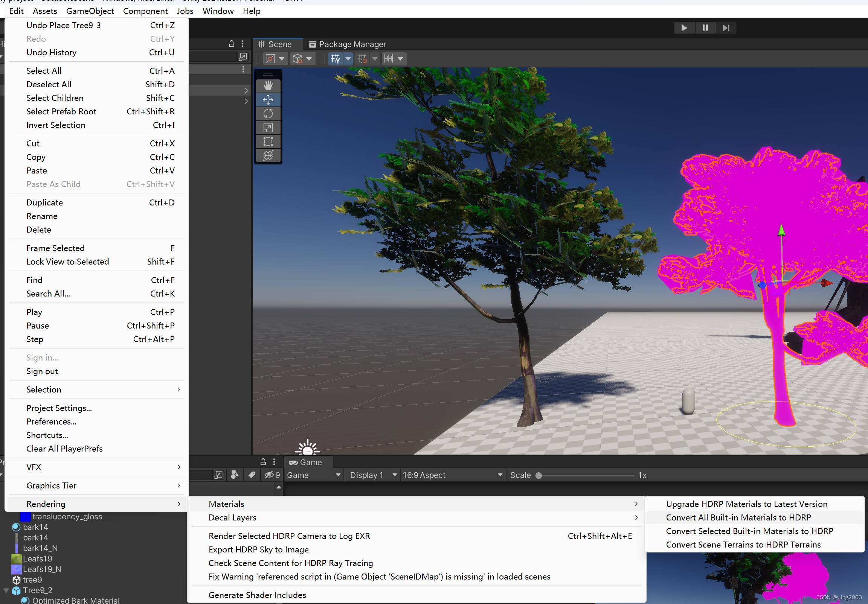The width and height of the screenshot is (868, 604).
Task: Adjust the Game view Scale slider
Action: (539, 475)
